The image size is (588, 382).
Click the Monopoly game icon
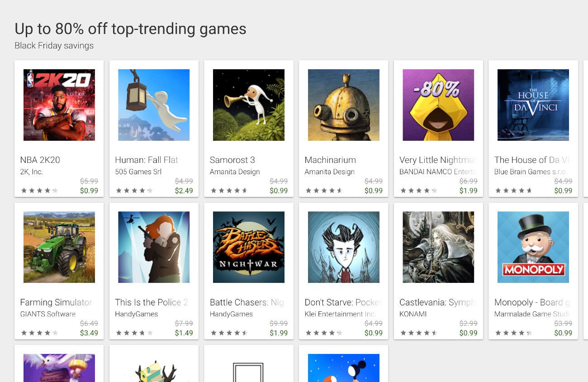point(533,247)
